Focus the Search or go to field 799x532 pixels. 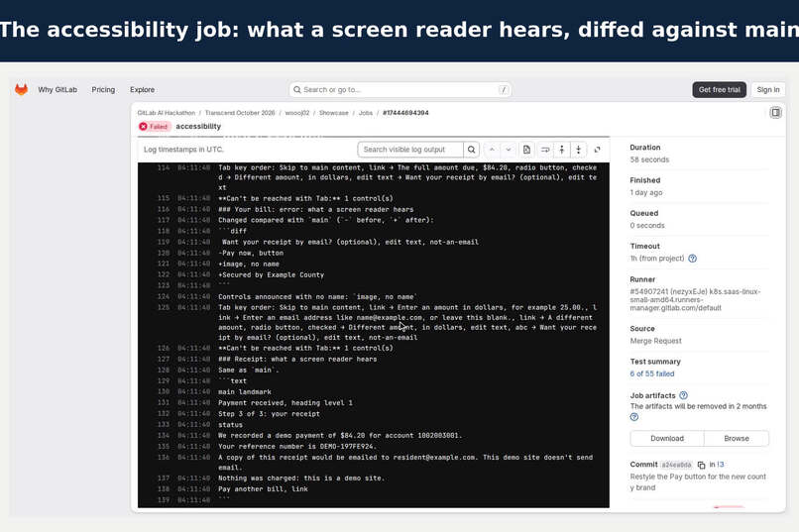tap(400, 89)
